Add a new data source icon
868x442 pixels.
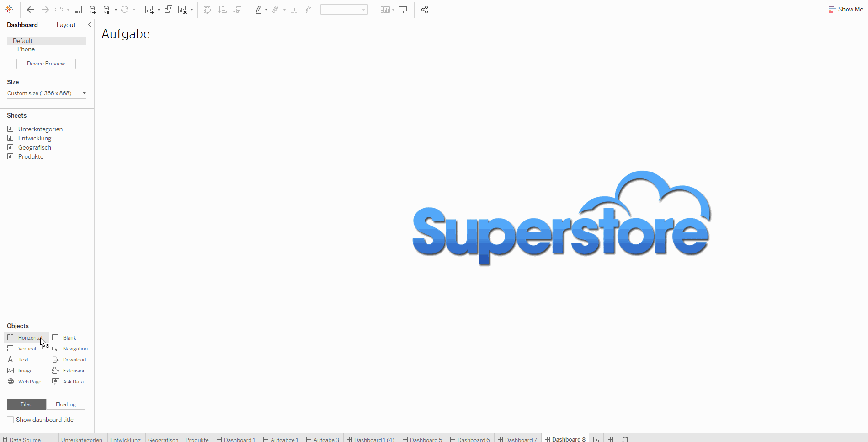tap(92, 10)
